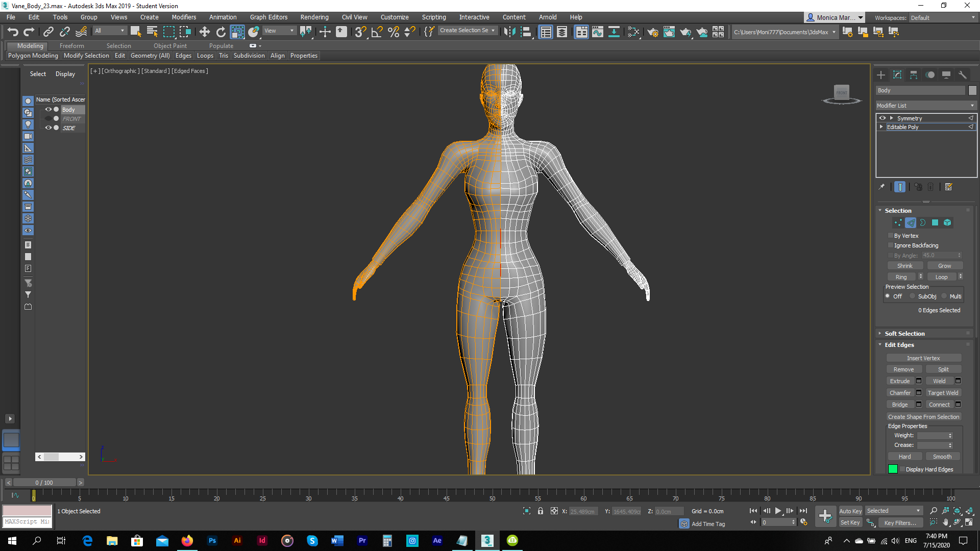The width and height of the screenshot is (980, 551).
Task: Play the animation in the viewport
Action: tap(778, 511)
